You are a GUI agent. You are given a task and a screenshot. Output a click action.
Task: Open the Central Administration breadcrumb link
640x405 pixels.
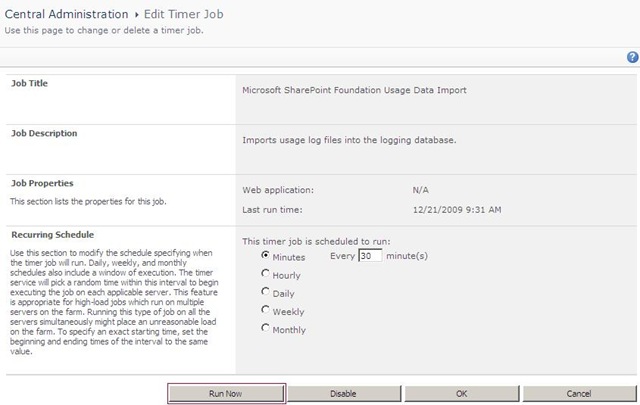[67, 14]
